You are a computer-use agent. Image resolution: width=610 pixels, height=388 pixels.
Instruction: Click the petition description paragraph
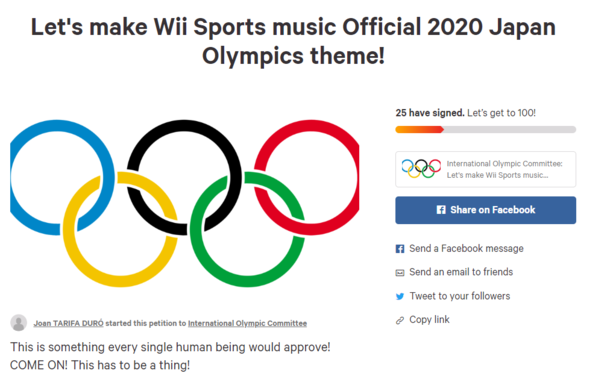(170, 356)
